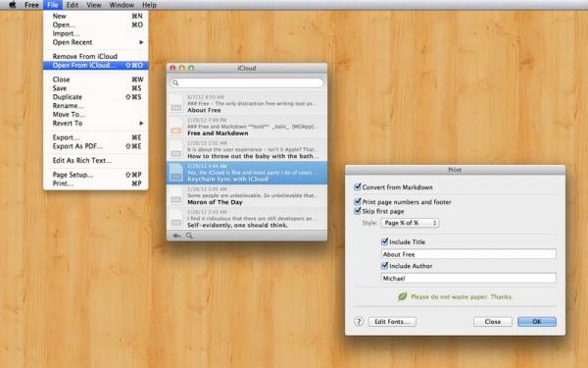Choose Duplicate in File menu

(x=96, y=97)
